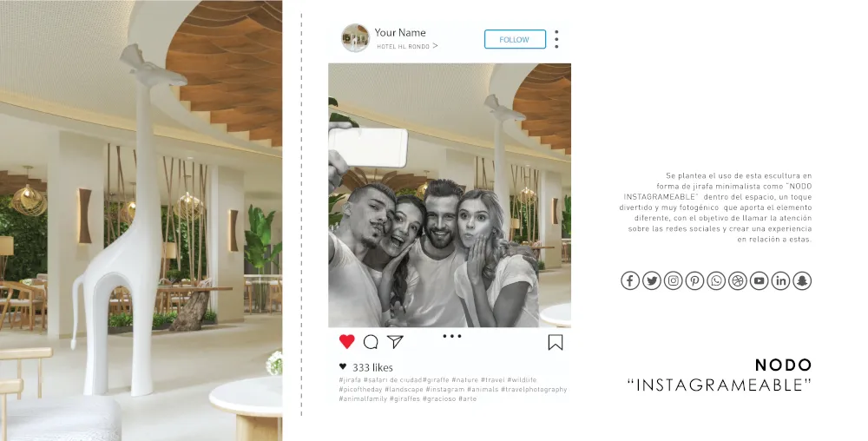The height and width of the screenshot is (441, 868).
Task: Click the Dribbble ball icon
Action: tap(737, 280)
